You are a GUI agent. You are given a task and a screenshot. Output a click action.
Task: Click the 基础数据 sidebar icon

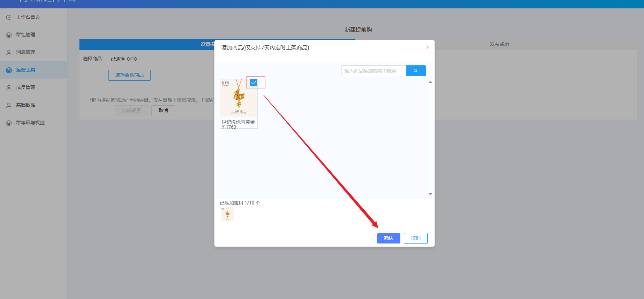coord(9,105)
